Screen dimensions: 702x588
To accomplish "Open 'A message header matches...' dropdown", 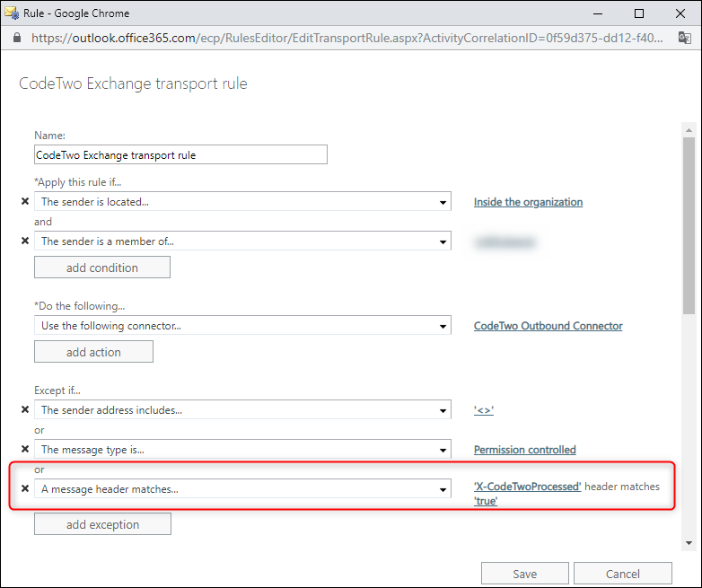I will 242,489.
